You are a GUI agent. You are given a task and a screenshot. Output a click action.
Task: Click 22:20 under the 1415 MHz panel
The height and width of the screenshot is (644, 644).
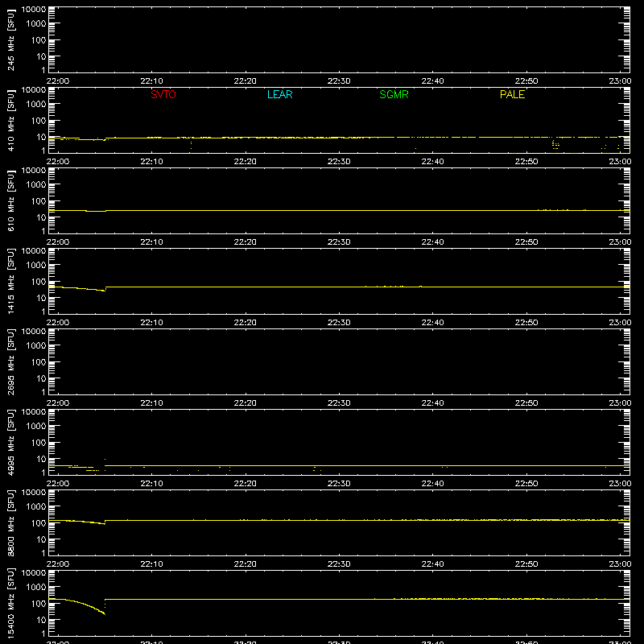[246, 323]
